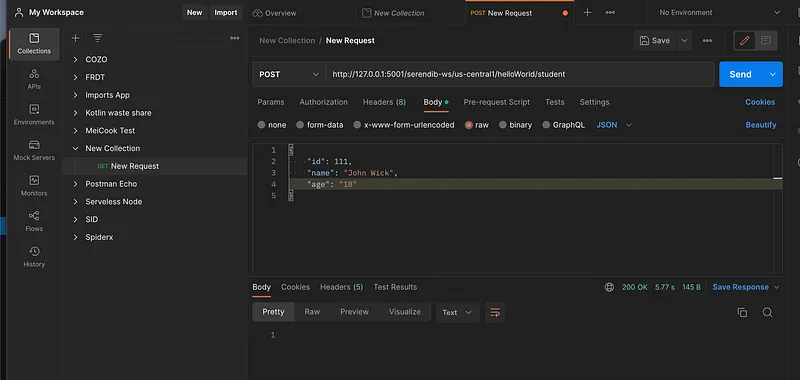Screen dimensions: 800x380
Task: Open the response Text format dropdown
Action: pos(458,313)
